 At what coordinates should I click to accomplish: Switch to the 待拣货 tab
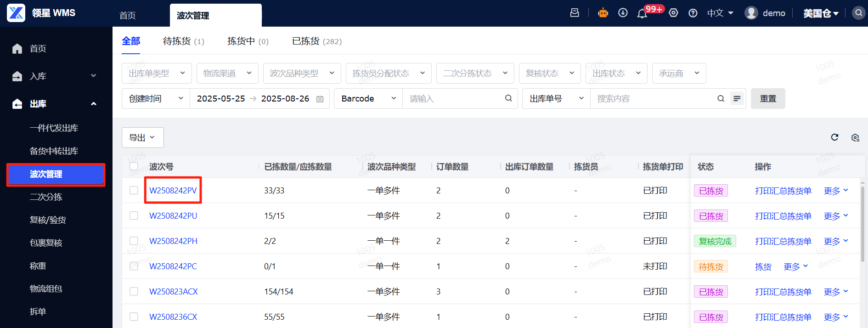(x=183, y=41)
